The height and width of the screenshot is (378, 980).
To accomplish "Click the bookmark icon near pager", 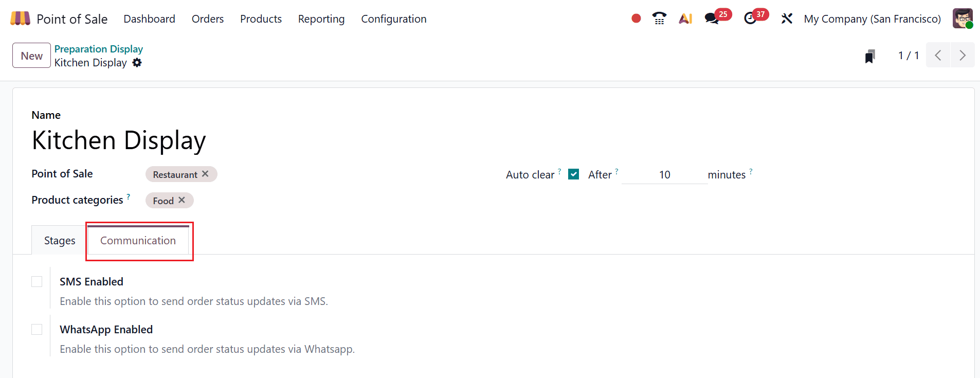I will point(869,56).
